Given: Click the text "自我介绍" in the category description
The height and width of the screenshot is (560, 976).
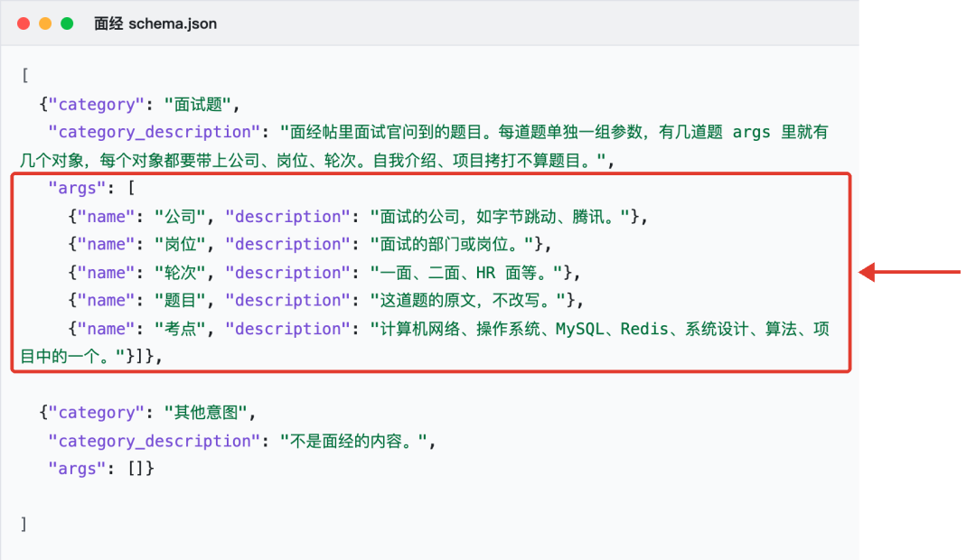Looking at the screenshot, I should coord(405,161).
